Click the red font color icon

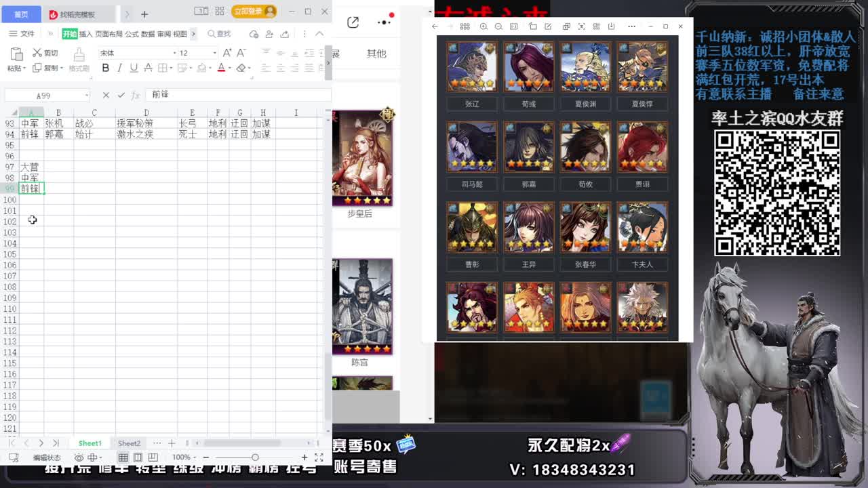pos(220,68)
